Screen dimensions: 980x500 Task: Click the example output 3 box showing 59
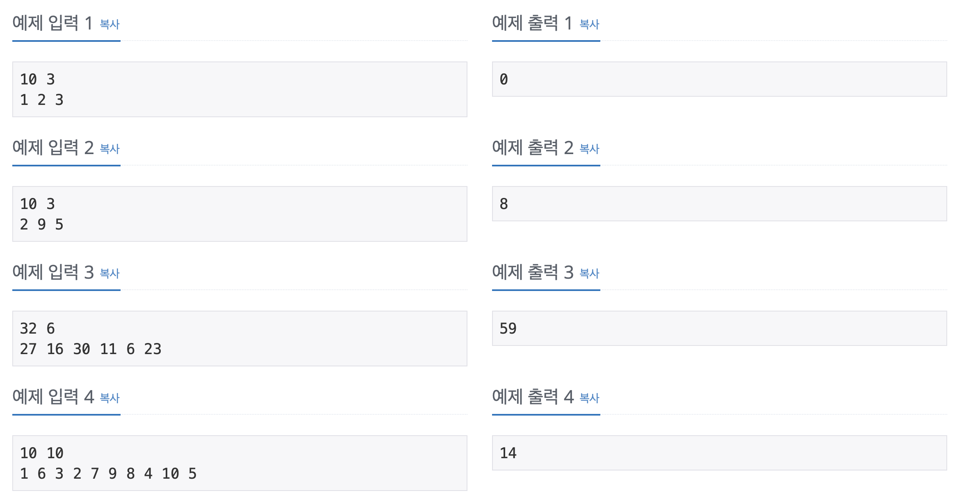[720, 328]
